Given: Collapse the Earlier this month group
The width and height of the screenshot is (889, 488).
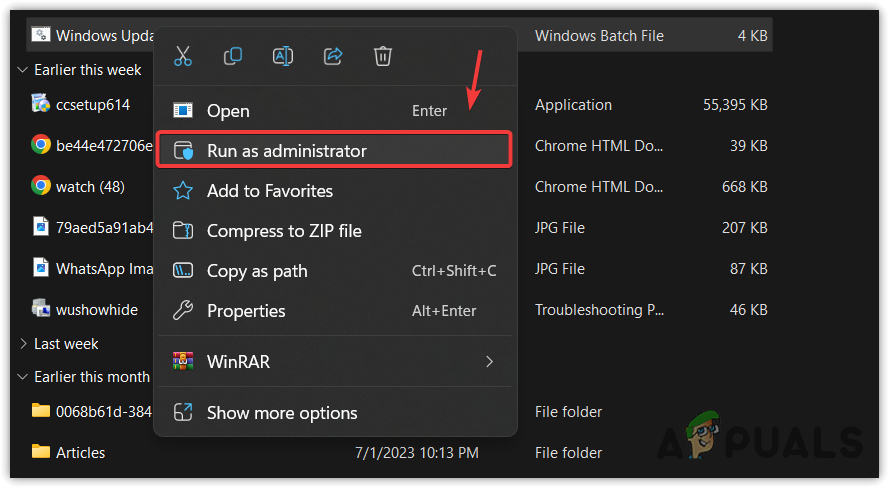Looking at the screenshot, I should click(24, 377).
